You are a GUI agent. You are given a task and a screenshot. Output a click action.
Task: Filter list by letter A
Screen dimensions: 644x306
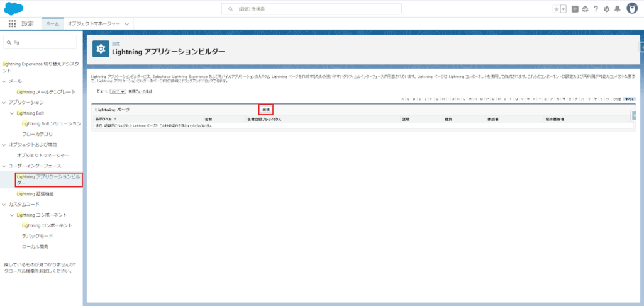[x=402, y=99]
